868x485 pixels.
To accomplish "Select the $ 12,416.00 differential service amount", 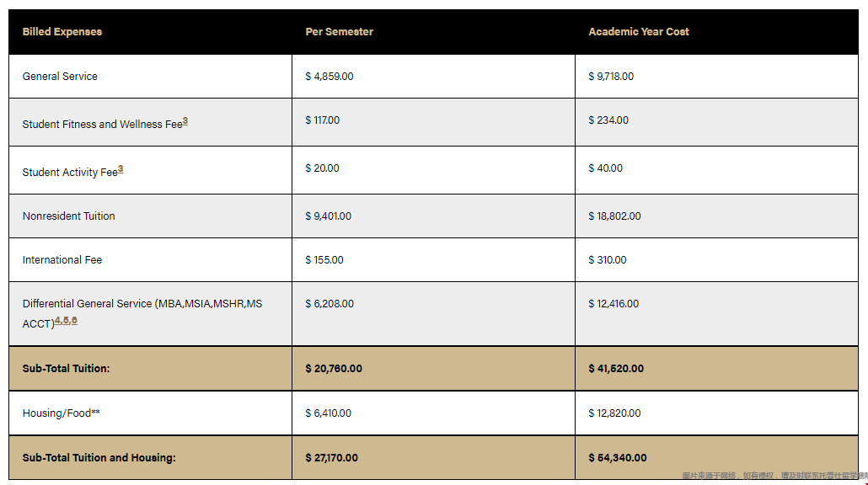I will (613, 304).
